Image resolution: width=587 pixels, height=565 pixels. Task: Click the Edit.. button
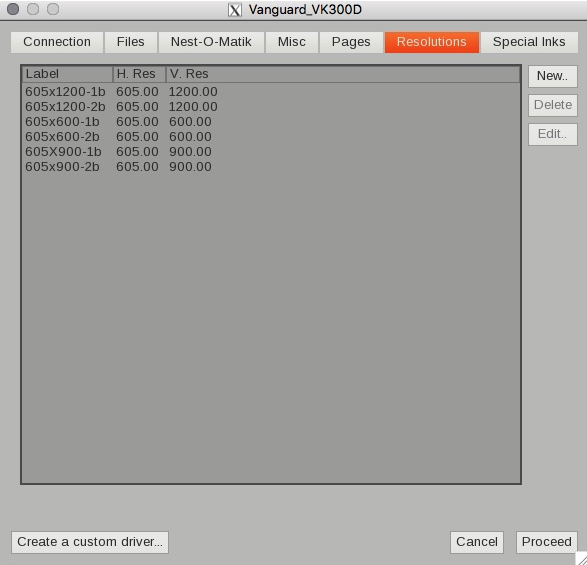pos(553,134)
